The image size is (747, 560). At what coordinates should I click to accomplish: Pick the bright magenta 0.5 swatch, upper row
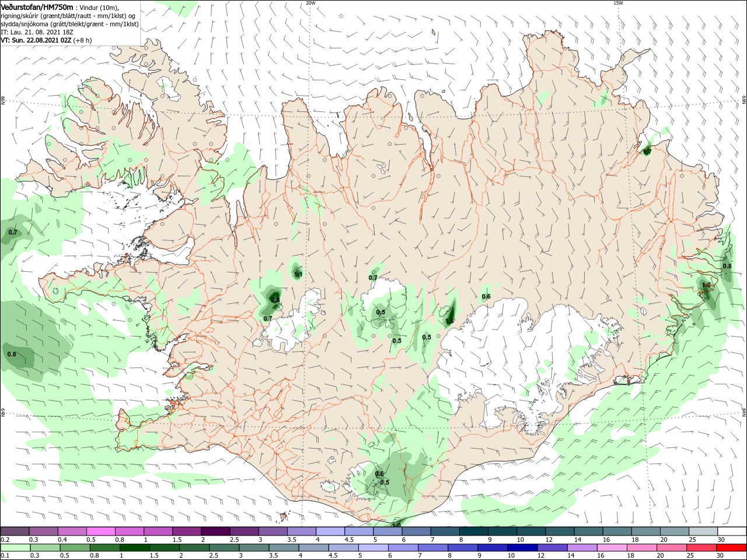pos(100,531)
